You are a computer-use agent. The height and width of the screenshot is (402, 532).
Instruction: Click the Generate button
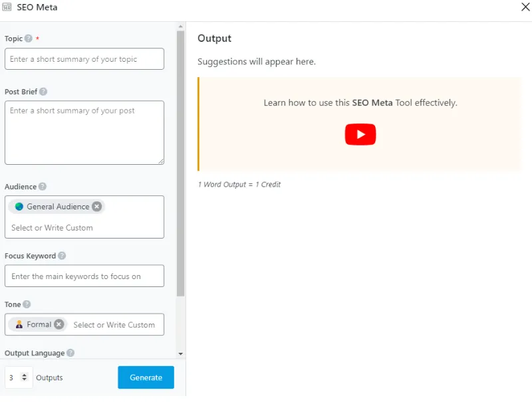click(146, 377)
